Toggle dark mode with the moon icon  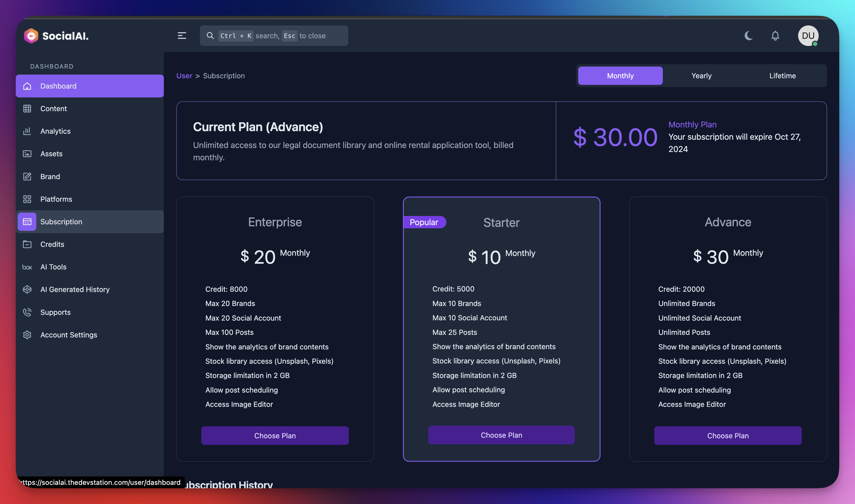point(749,36)
